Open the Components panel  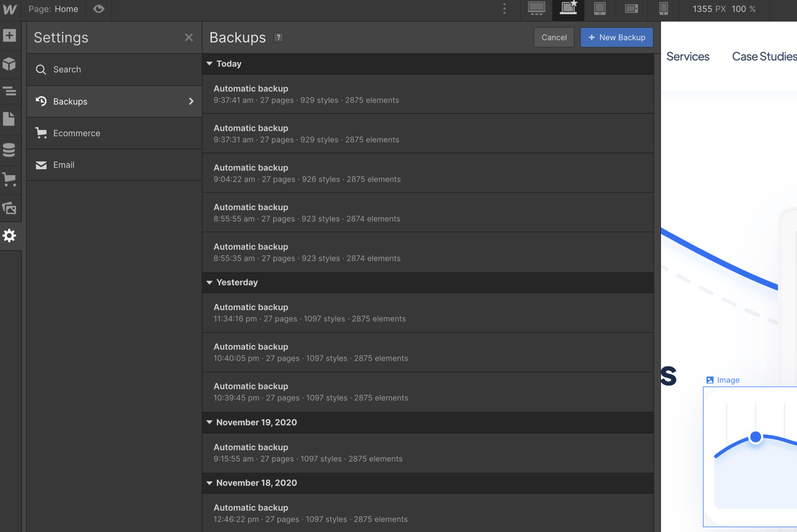click(x=9, y=64)
